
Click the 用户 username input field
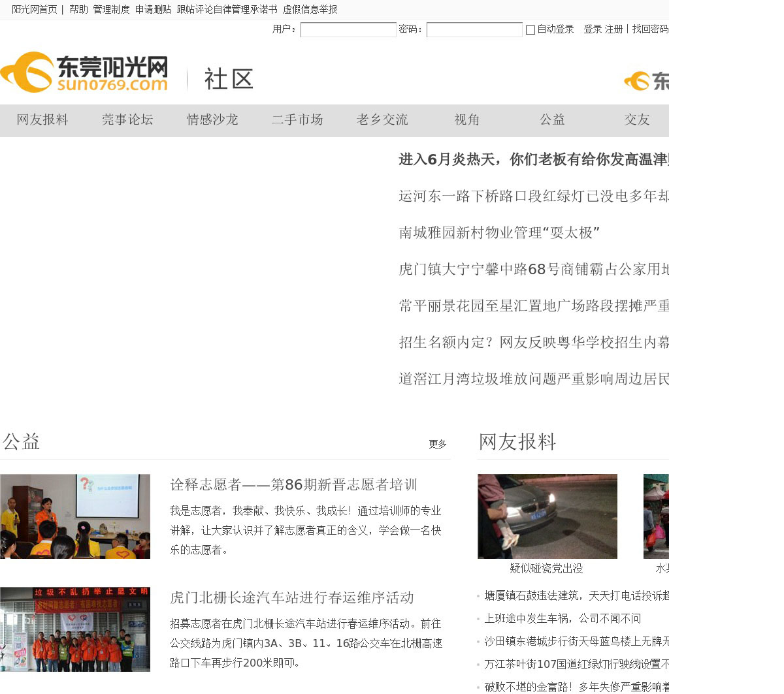click(348, 30)
